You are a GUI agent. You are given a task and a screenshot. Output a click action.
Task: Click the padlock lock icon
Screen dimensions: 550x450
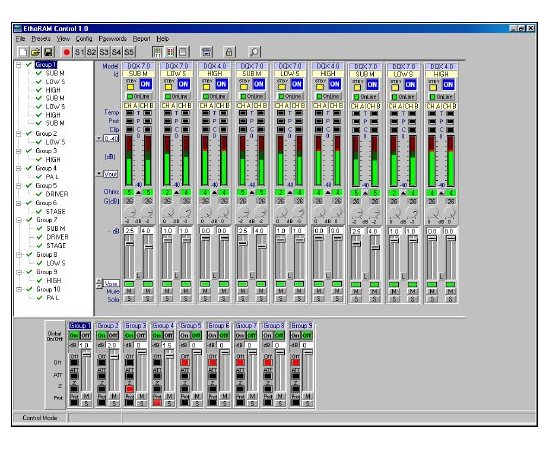[229, 52]
